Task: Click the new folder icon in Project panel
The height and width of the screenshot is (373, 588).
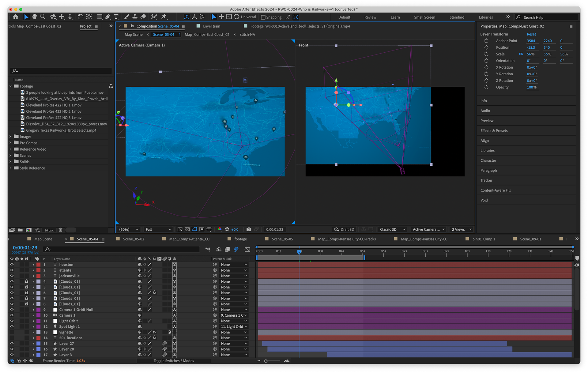Action: [20, 230]
